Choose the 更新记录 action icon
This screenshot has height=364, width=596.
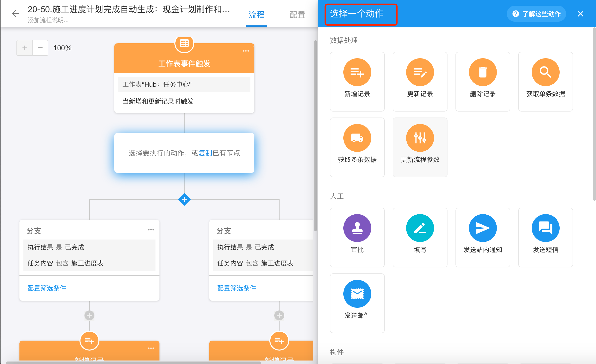pos(420,72)
